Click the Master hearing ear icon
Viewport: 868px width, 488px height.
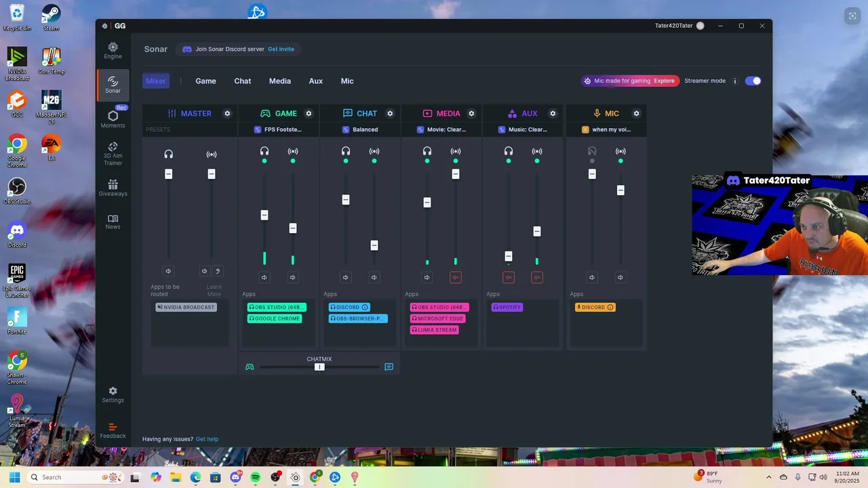click(x=217, y=271)
